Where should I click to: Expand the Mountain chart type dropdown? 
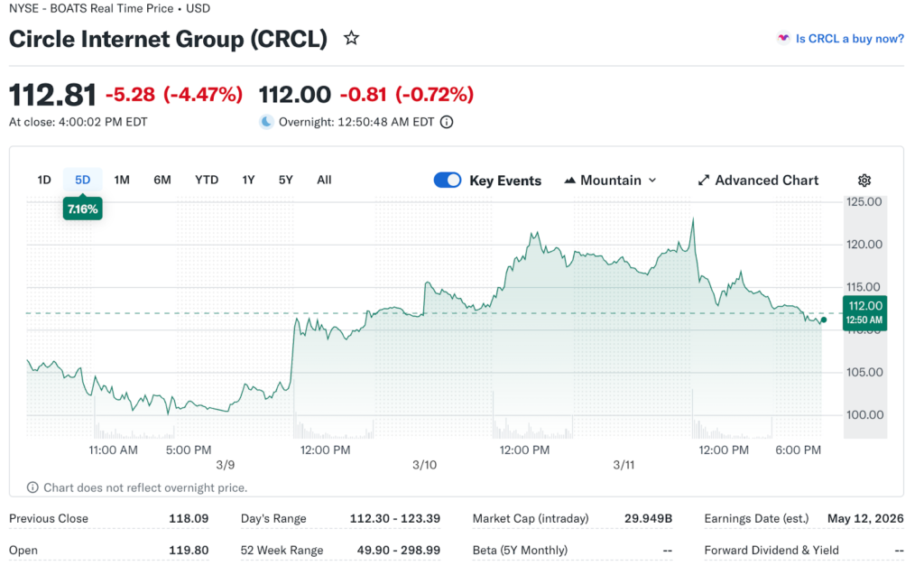[x=652, y=181]
